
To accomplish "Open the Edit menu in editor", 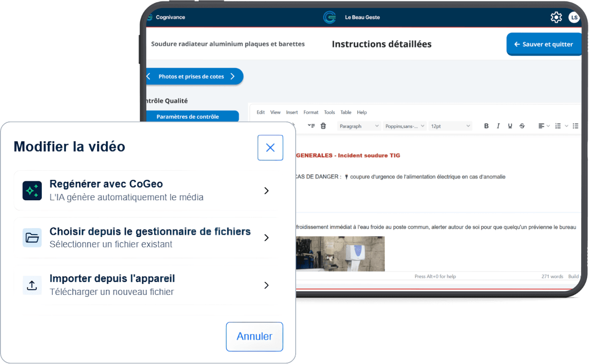I will 261,112.
